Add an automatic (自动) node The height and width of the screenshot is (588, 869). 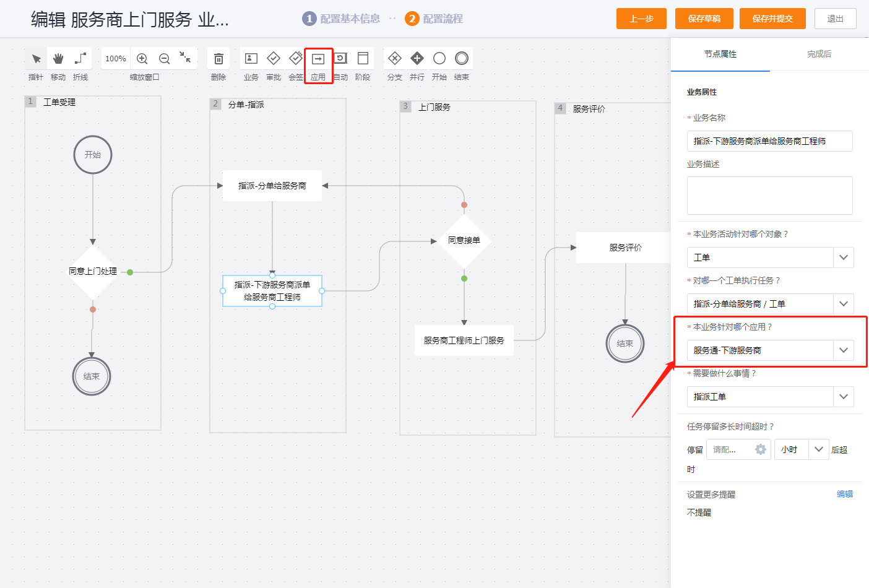coord(340,59)
